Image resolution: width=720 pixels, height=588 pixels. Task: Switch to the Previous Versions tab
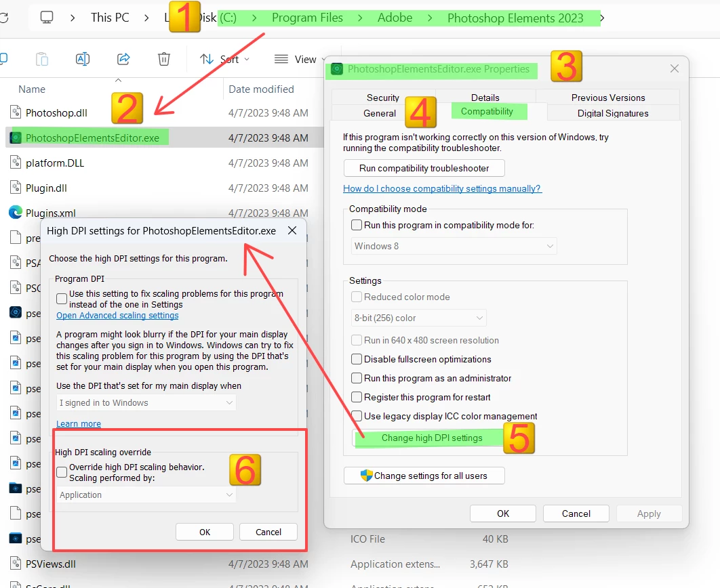point(608,98)
